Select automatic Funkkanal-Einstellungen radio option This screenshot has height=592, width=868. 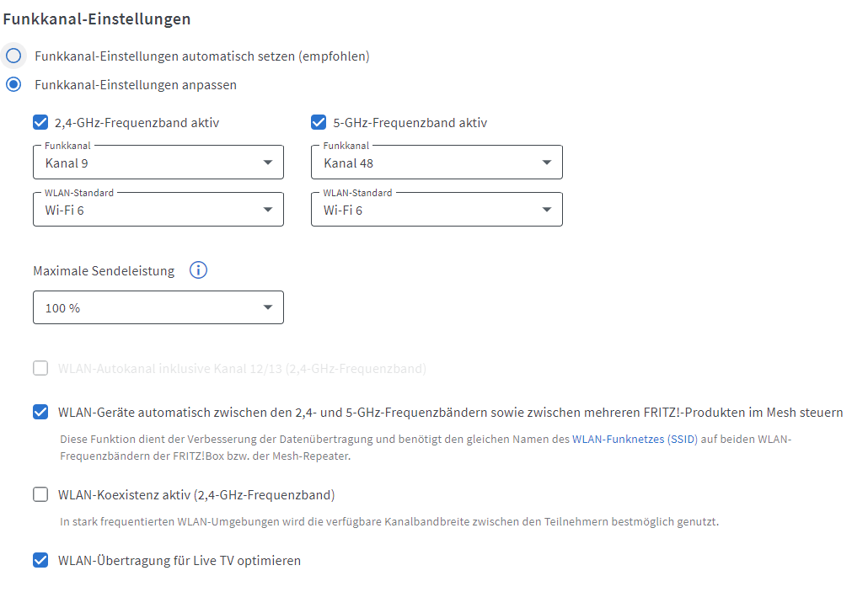pos(13,56)
